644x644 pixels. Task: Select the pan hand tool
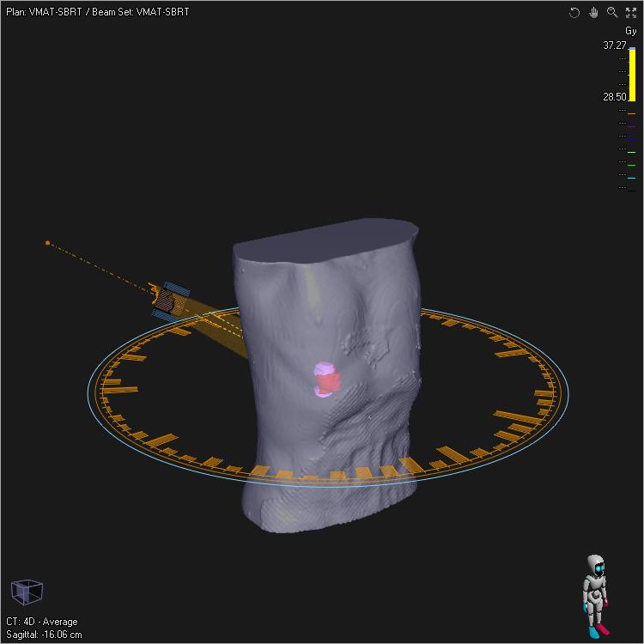click(x=593, y=13)
